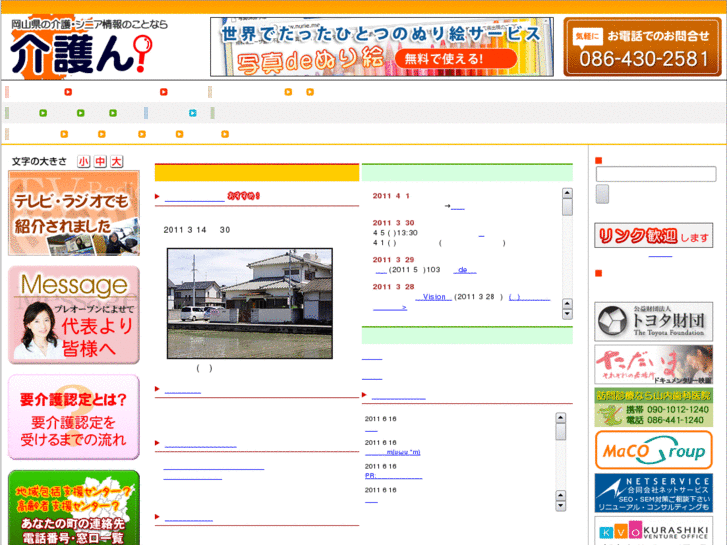Click the 2011 3 29 news date
The image size is (727, 545).
pos(394,260)
